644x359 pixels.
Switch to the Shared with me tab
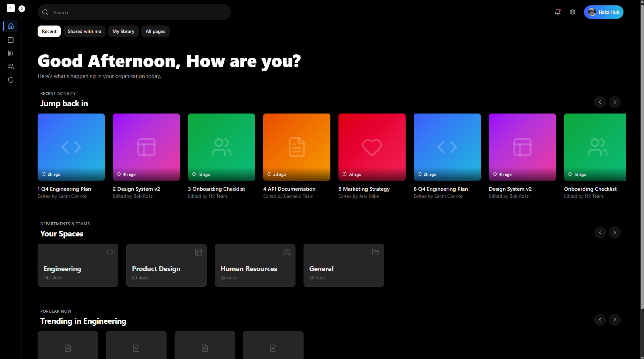(84, 31)
